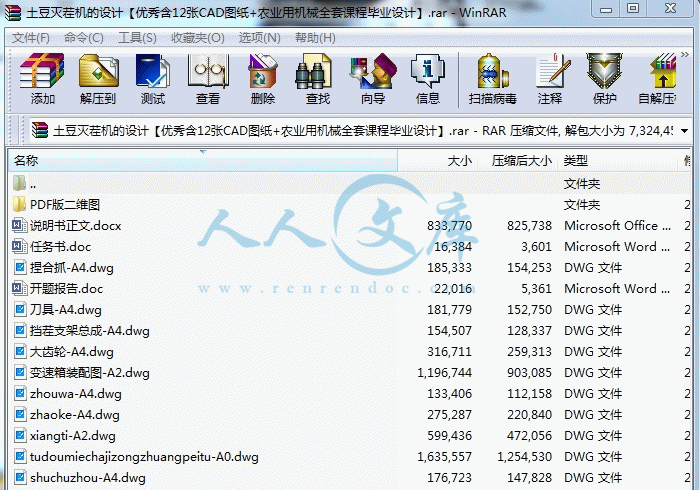The height and width of the screenshot is (490, 700).
Task: Click the icon of 说明书正文.docx
Action: pyautogui.click(x=19, y=225)
